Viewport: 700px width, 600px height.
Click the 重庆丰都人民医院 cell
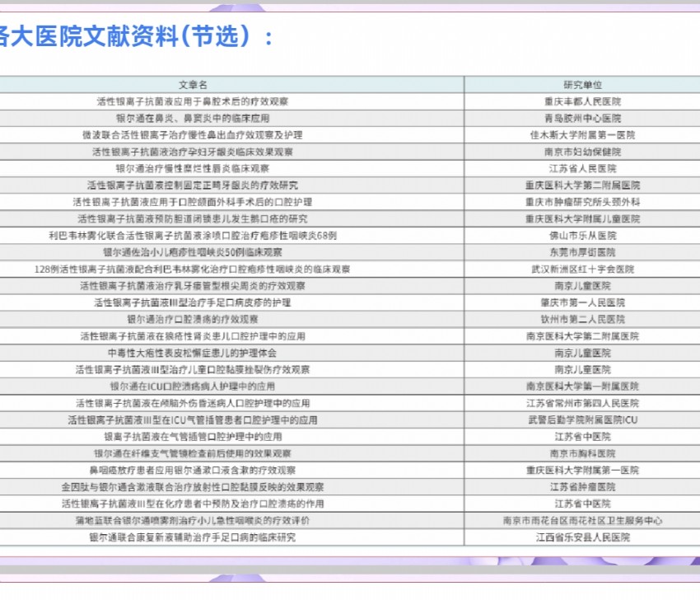point(582,101)
